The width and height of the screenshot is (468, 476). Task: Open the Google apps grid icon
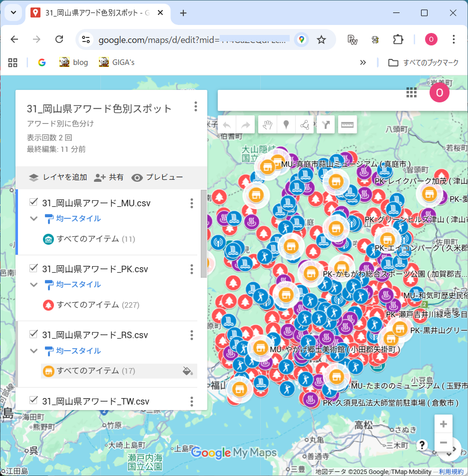click(411, 92)
